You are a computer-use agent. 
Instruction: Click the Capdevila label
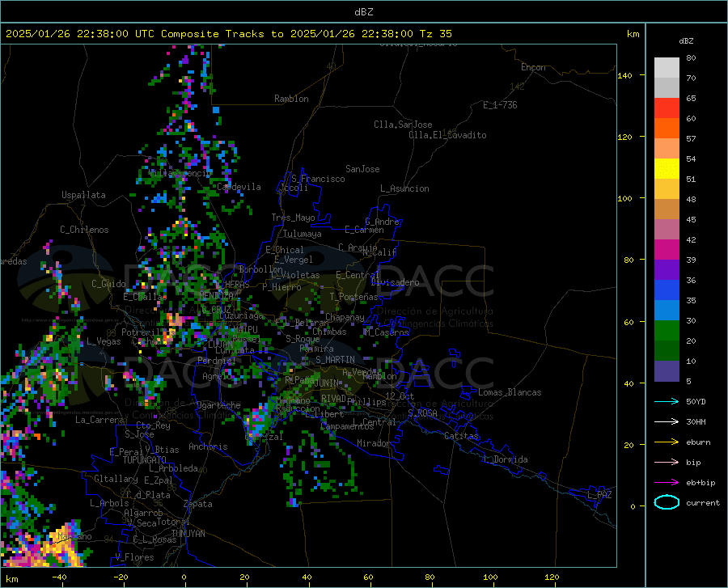[239, 187]
